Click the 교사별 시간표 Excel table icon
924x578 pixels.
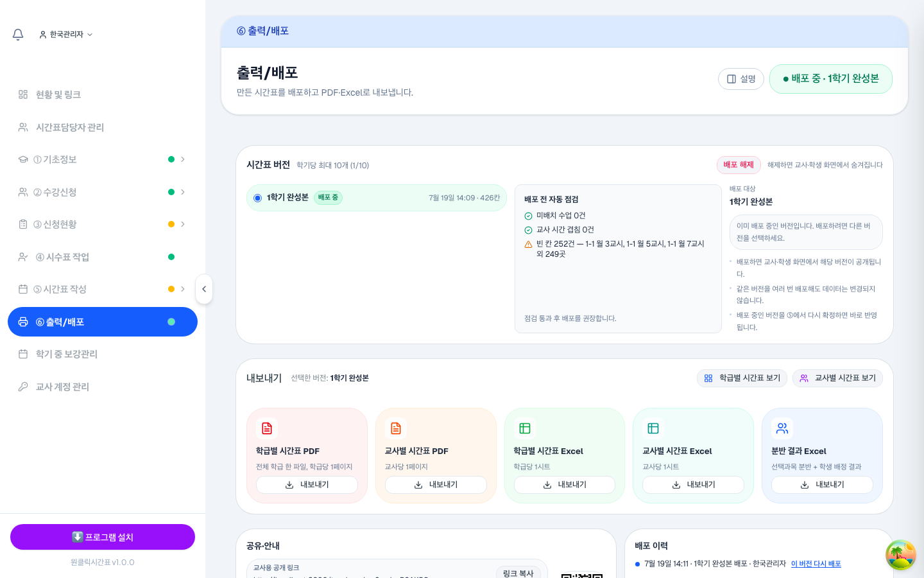653,428
